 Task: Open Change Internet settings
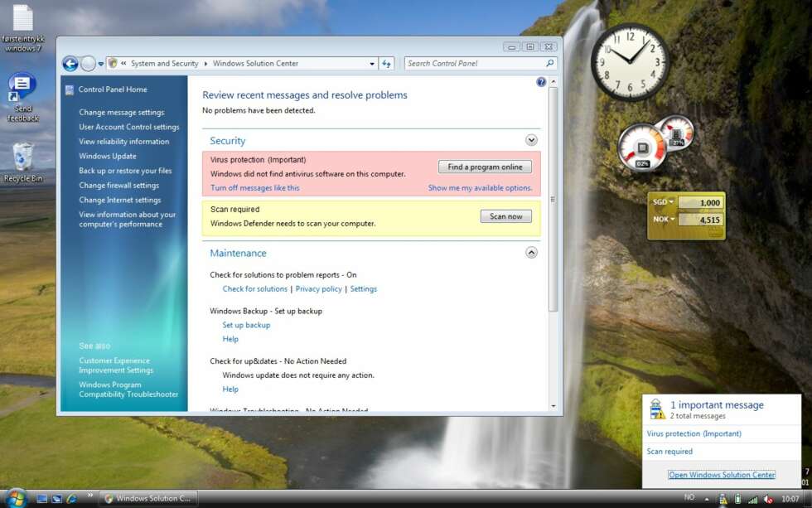119,200
